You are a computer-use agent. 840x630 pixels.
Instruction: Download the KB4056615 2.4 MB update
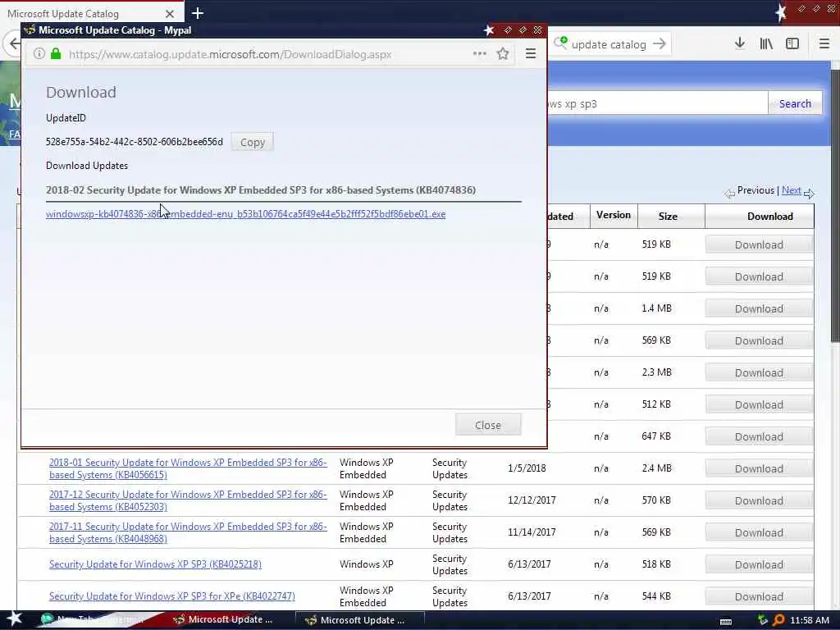[x=759, y=468]
